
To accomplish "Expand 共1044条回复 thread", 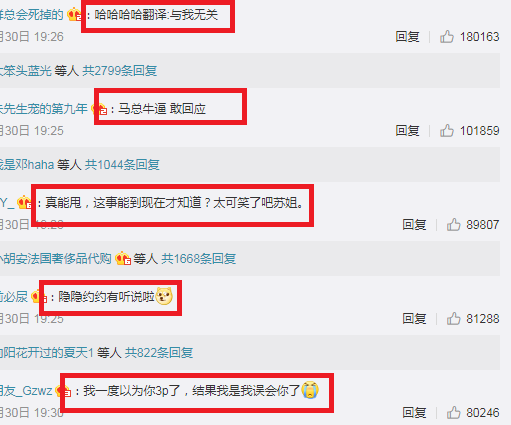I will coord(122,165).
